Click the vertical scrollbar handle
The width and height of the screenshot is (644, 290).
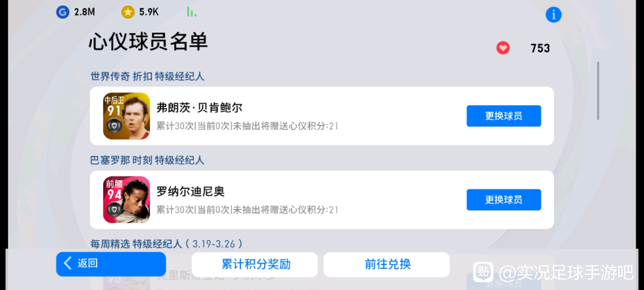coord(598,91)
